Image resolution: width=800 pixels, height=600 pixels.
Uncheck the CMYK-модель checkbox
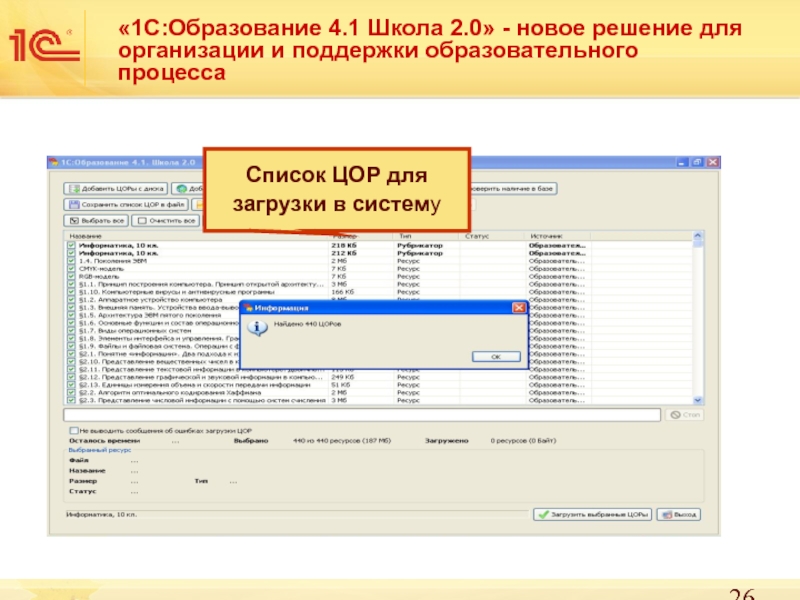71,268
